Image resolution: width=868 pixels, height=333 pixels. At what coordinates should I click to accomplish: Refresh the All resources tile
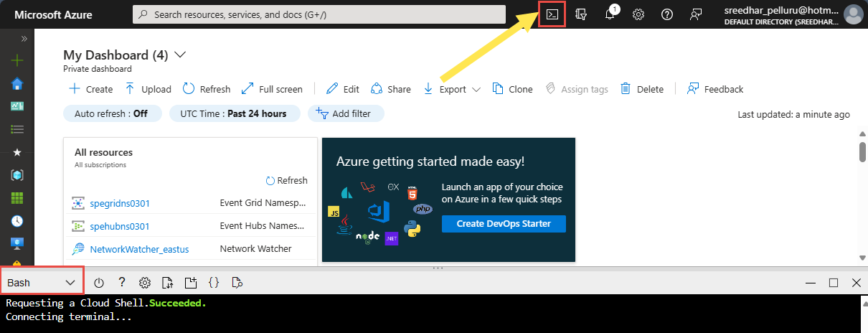(x=286, y=180)
